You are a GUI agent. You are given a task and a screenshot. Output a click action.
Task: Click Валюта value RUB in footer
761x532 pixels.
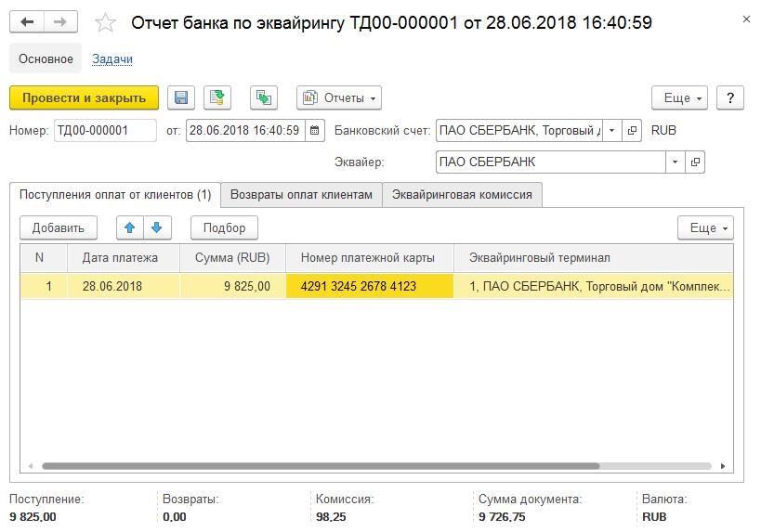(654, 517)
